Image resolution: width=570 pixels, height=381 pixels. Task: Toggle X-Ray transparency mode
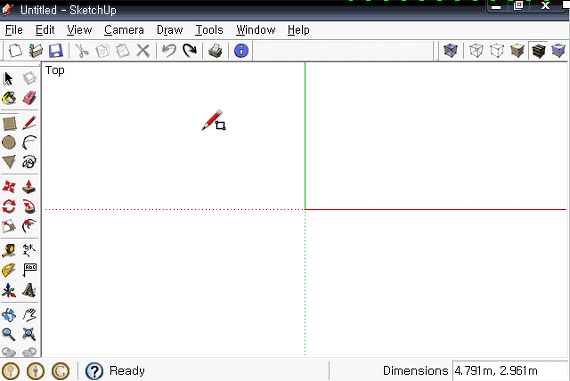tap(450, 51)
